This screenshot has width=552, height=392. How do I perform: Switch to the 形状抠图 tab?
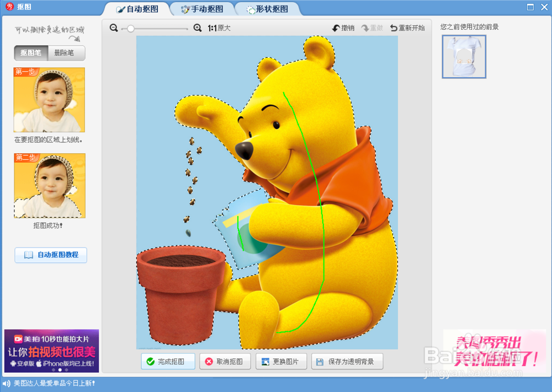pos(267,9)
